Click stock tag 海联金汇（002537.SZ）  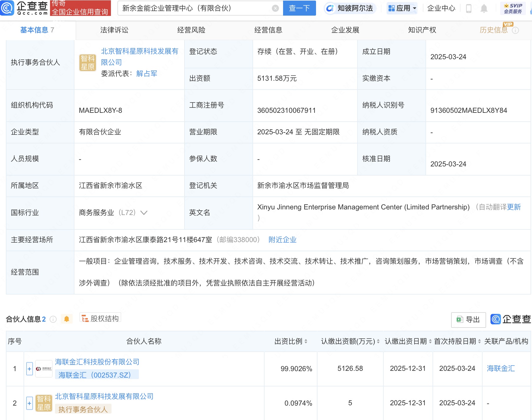pyautogui.click(x=97, y=375)
